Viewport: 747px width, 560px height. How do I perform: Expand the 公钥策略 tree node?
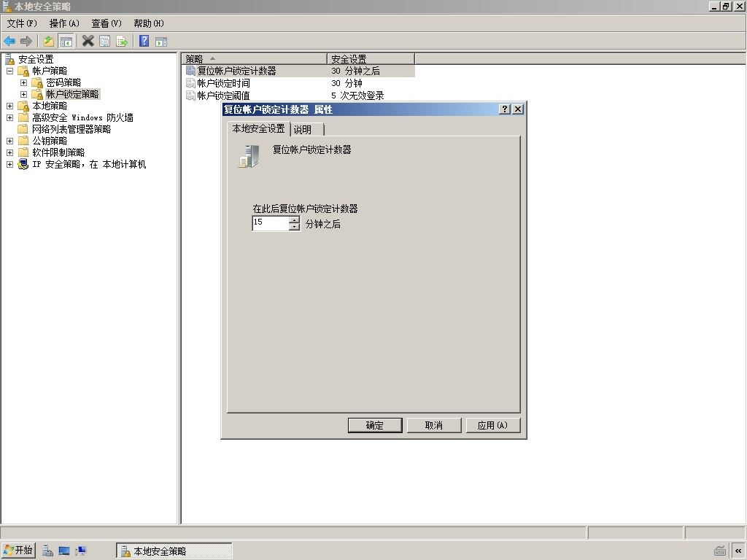pyautogui.click(x=9, y=141)
